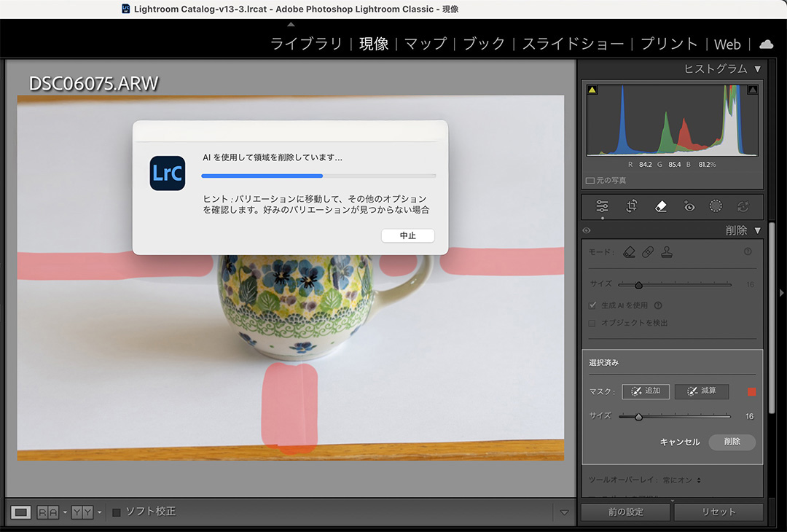Switch to Web module
787x532 pixels.
tap(727, 44)
